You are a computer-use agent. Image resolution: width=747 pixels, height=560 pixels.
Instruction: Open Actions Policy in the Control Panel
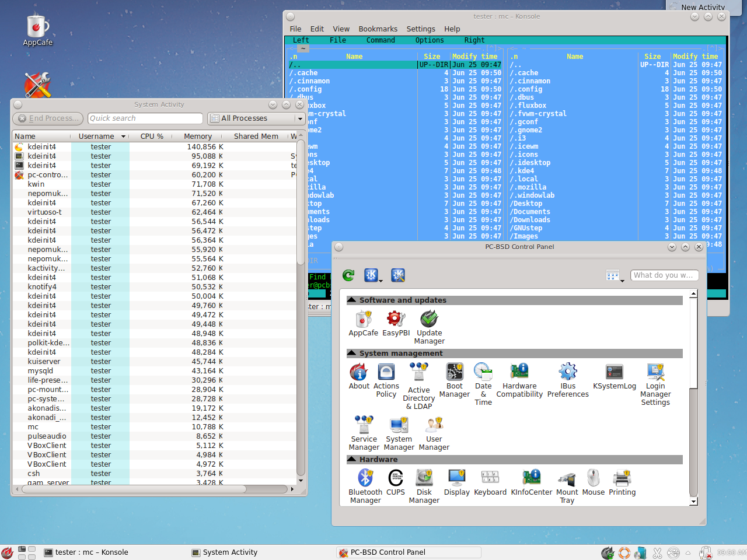pos(386,380)
